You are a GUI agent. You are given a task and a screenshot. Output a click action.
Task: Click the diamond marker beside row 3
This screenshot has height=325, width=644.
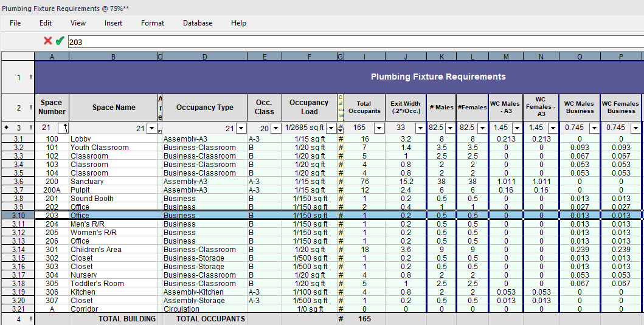point(7,128)
